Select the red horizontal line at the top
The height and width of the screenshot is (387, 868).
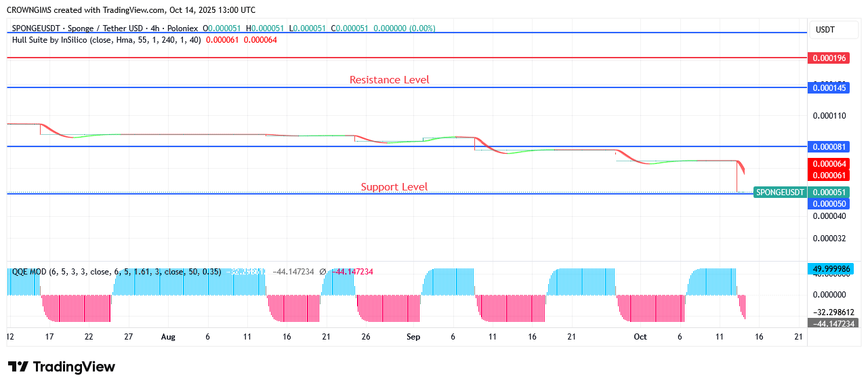point(407,58)
